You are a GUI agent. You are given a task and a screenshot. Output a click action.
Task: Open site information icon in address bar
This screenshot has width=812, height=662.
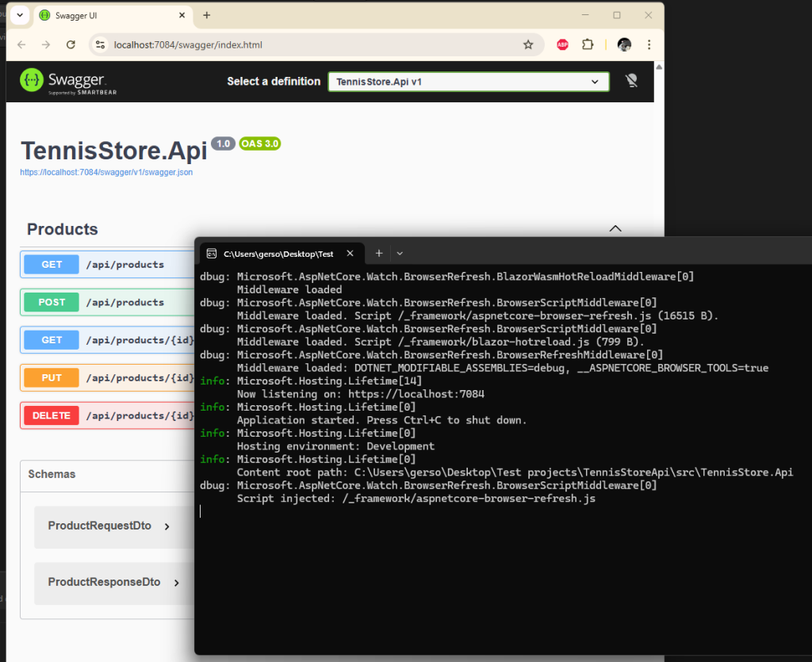point(101,45)
